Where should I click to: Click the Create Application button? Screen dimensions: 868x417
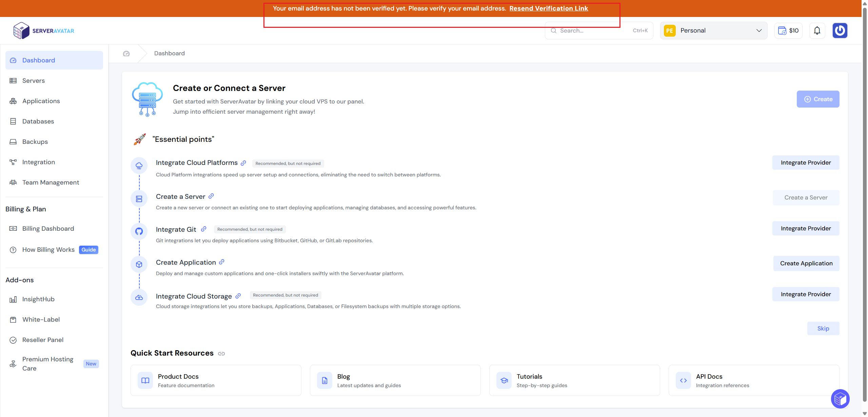806,263
